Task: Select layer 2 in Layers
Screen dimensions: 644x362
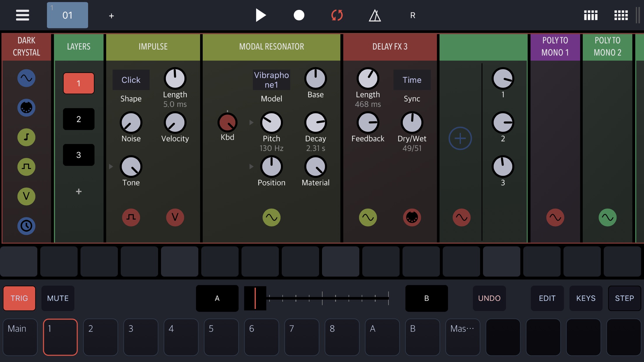Action: coord(79,119)
